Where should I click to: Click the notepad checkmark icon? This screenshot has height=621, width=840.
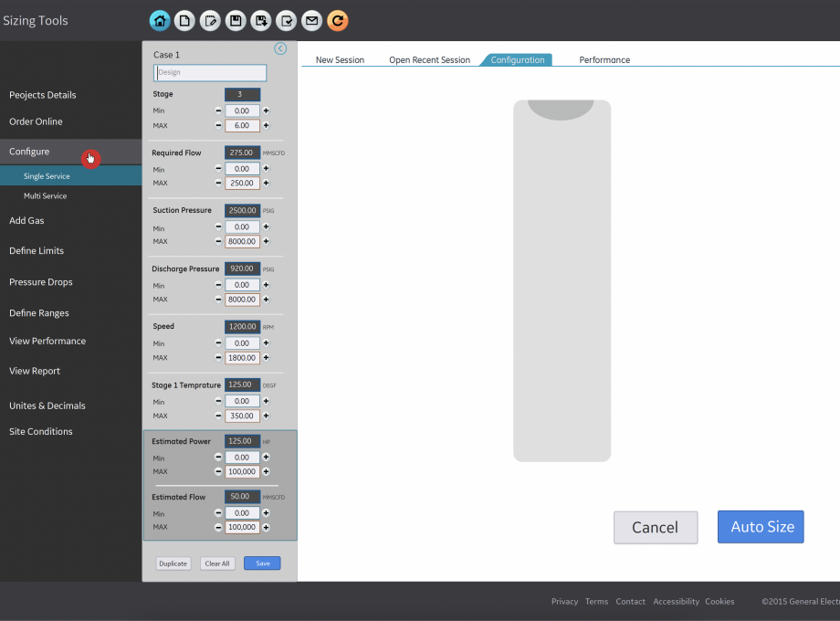(287, 20)
